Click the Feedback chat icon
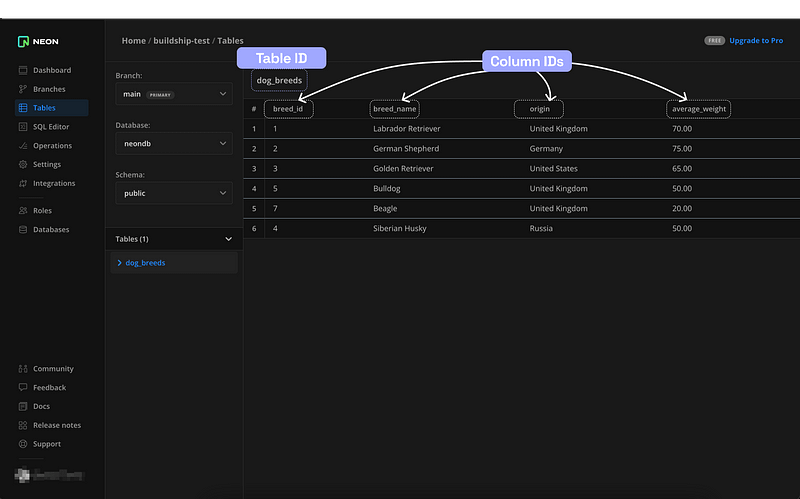The height and width of the screenshot is (499, 800). point(23,387)
